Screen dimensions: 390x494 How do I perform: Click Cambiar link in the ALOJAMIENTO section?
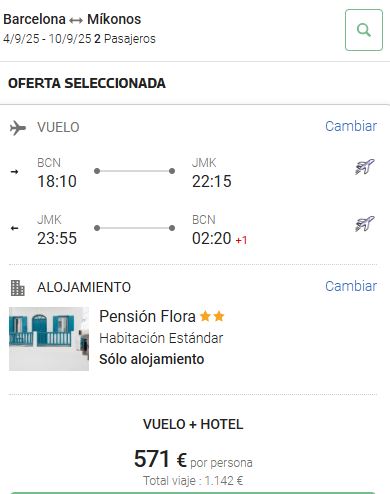coord(351,286)
